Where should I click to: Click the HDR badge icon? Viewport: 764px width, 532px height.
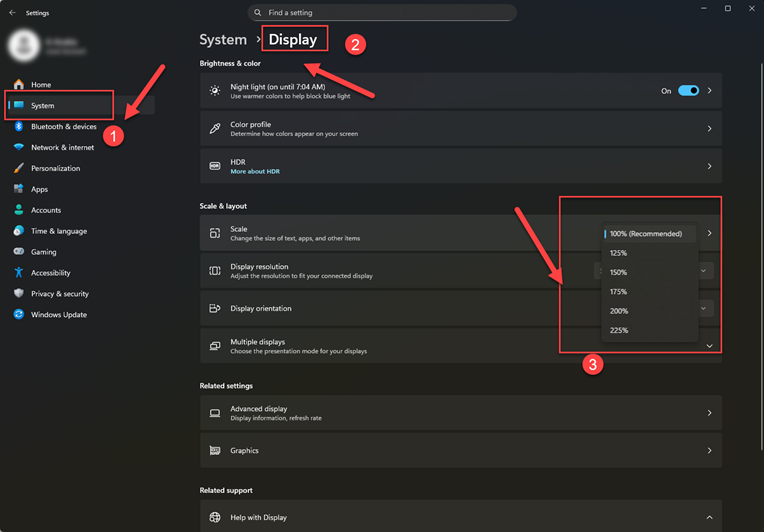(214, 166)
